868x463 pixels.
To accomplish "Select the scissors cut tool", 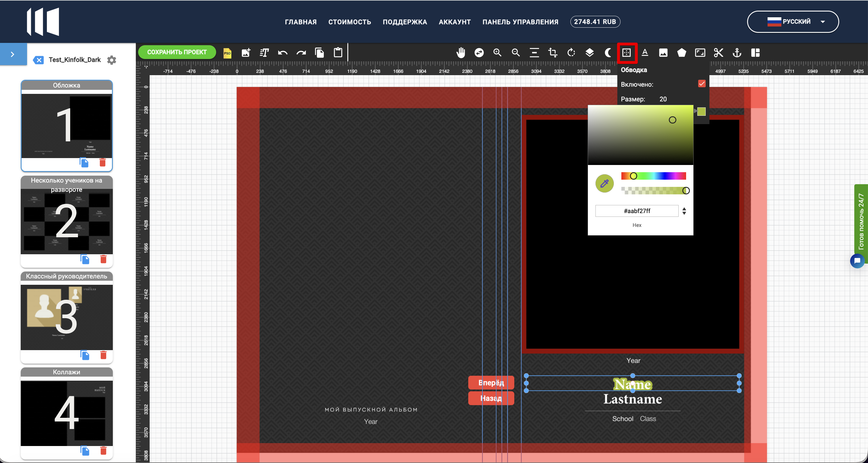I will point(718,53).
